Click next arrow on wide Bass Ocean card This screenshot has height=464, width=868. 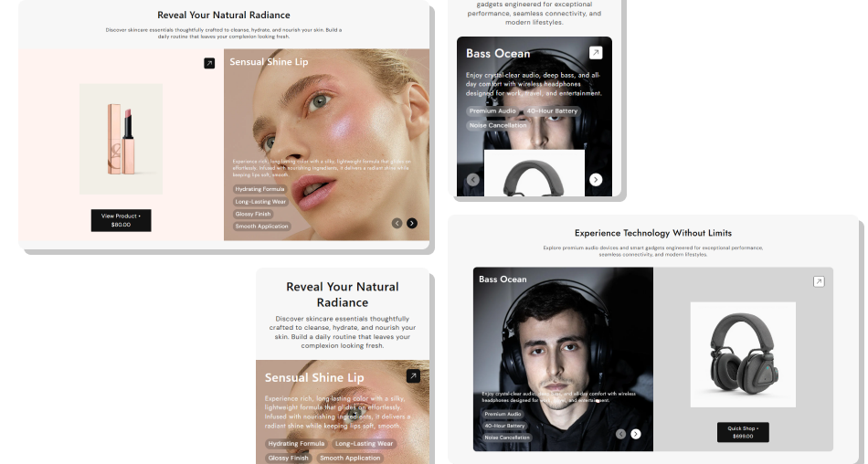(636, 434)
